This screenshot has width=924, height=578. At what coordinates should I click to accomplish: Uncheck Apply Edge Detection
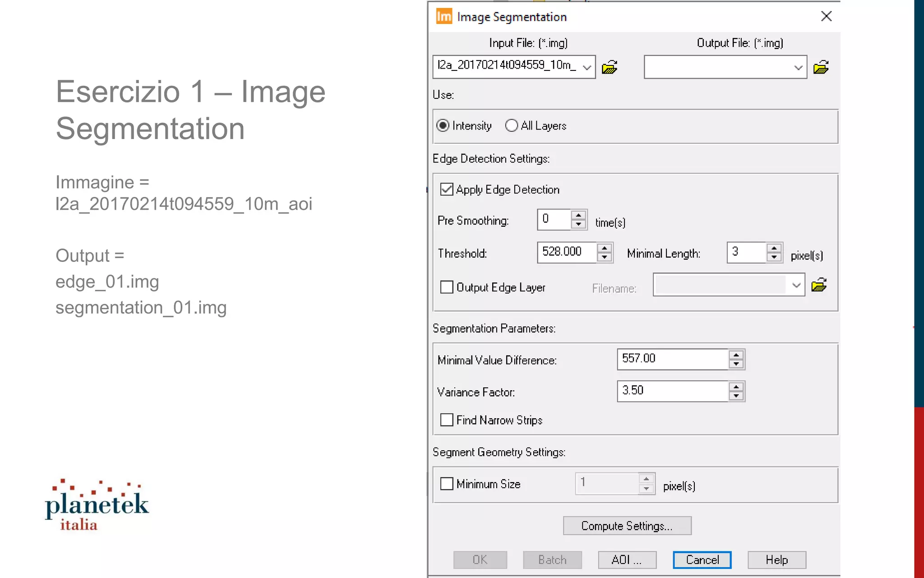click(447, 189)
